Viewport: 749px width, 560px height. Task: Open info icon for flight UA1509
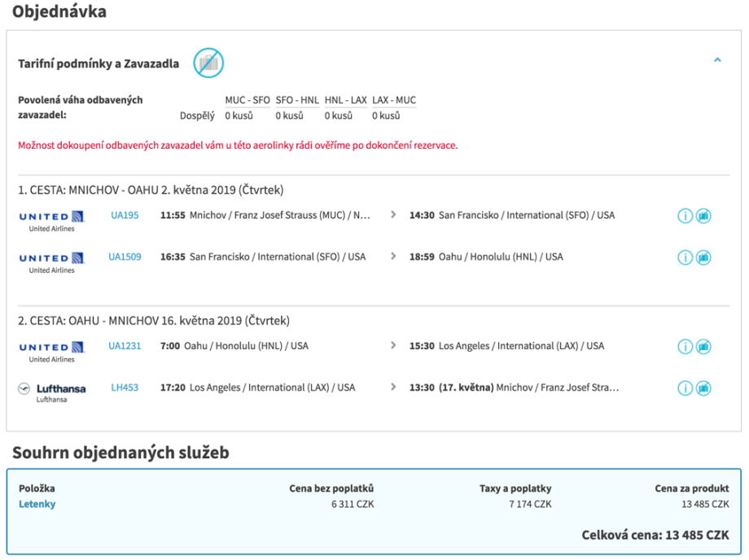[x=685, y=257]
